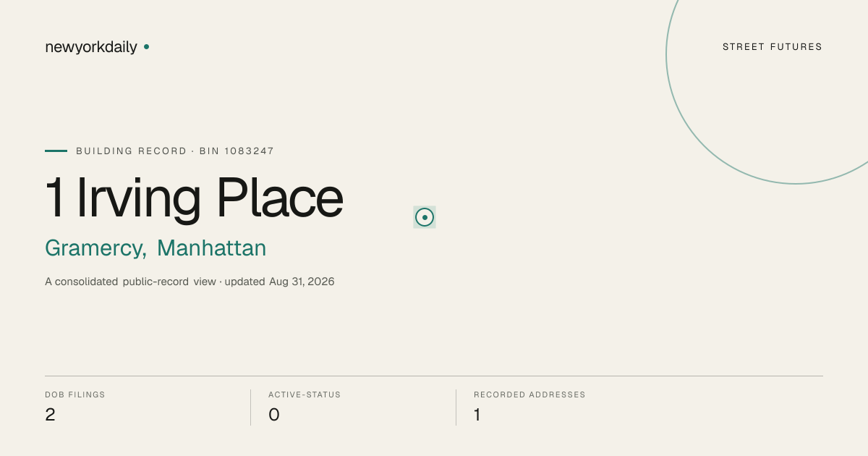Open the newyorkdaily home logo
The image size is (868, 456).
coord(91,47)
